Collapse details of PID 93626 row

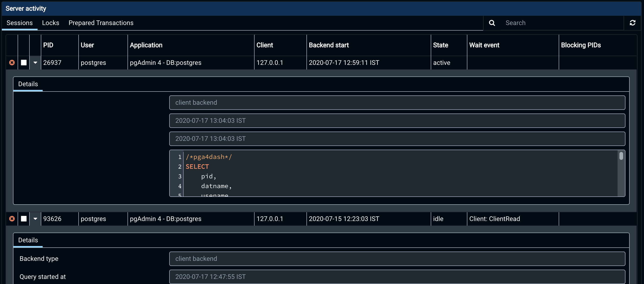pyautogui.click(x=35, y=218)
